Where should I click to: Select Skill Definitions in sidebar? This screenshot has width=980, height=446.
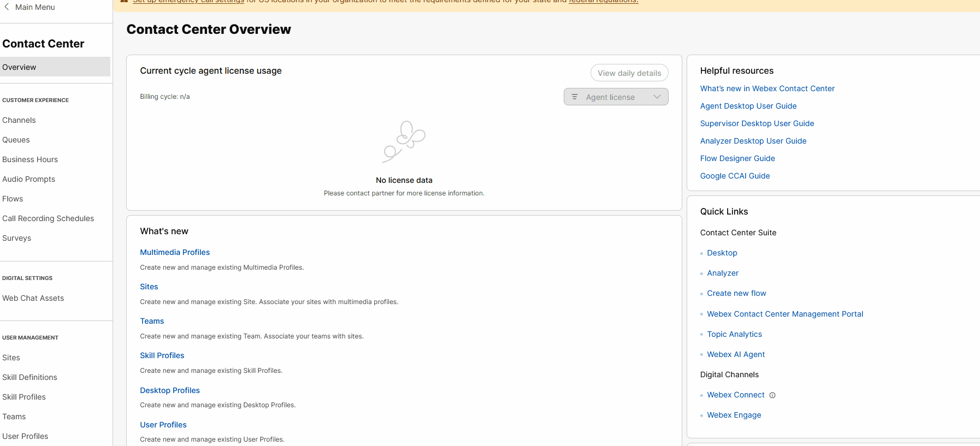[29, 377]
